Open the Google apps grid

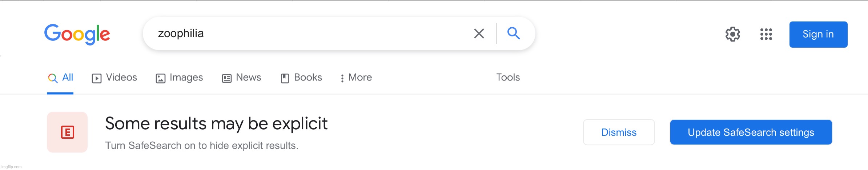click(766, 34)
